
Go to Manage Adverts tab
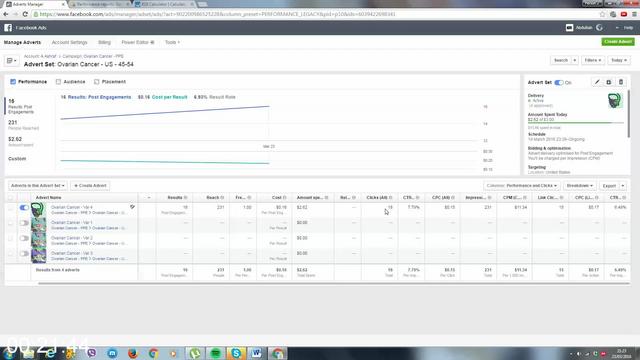tap(22, 42)
